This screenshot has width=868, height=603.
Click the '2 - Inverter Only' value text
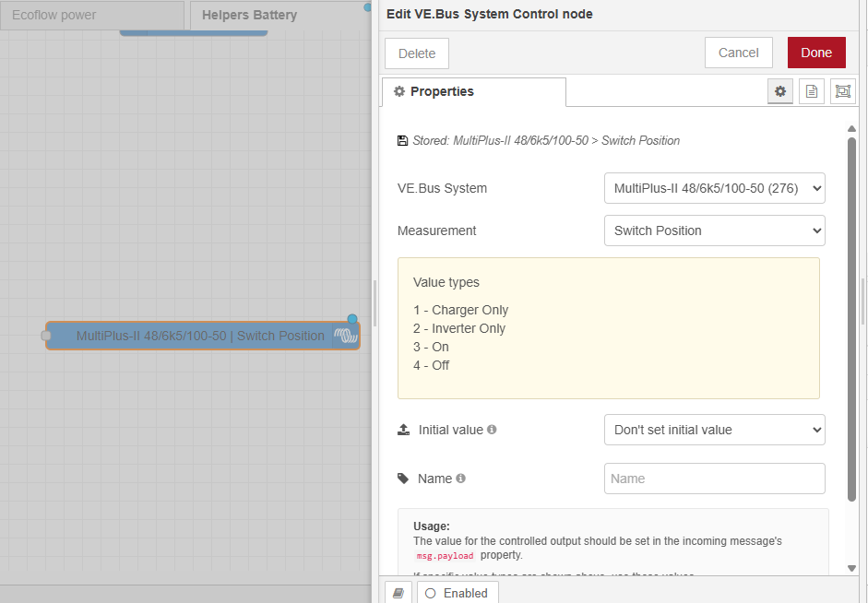click(459, 328)
